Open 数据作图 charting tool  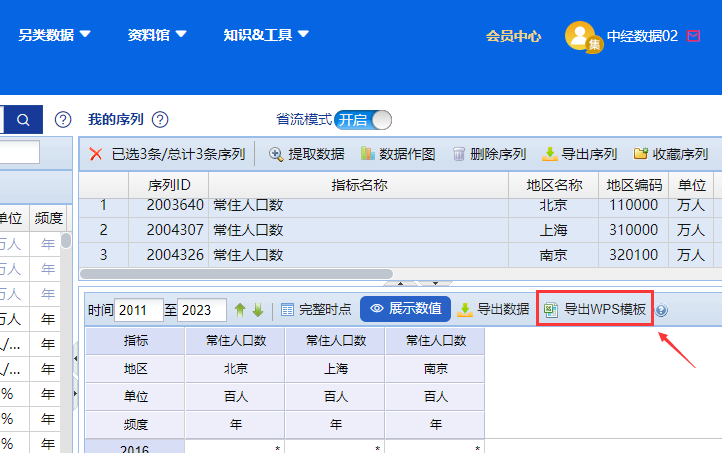(397, 154)
